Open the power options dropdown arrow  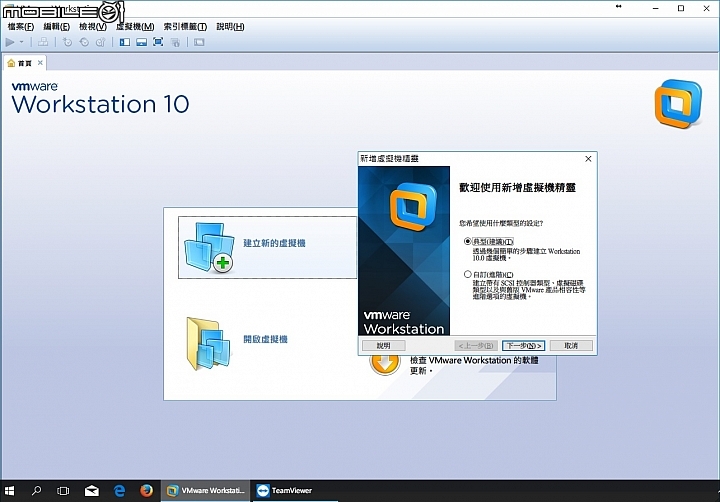pos(21,42)
